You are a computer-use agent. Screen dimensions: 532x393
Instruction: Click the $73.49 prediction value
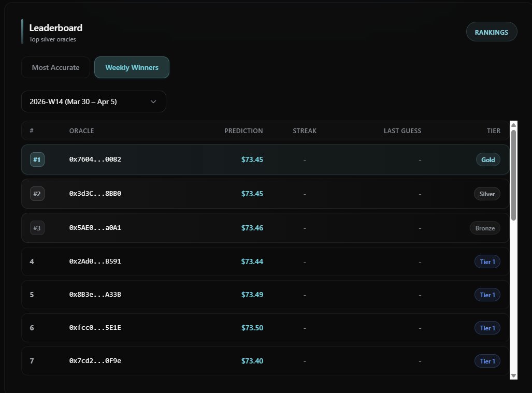[x=252, y=295]
